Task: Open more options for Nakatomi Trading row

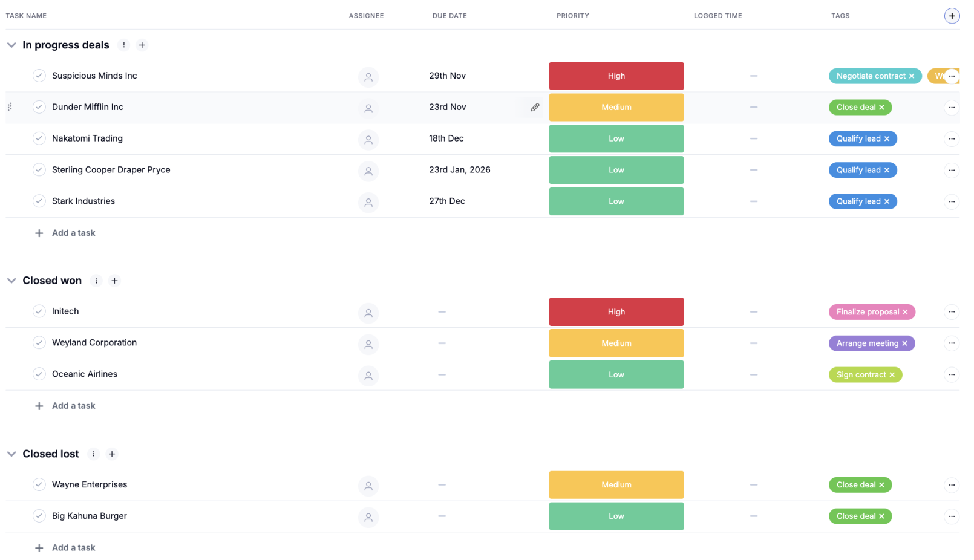Action: pos(952,138)
